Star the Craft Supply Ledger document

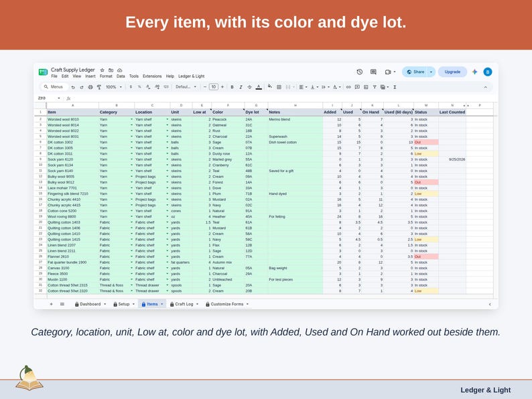[x=102, y=70]
